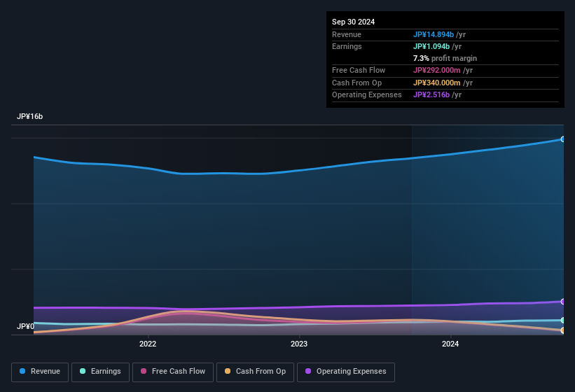Toggle the Earnings legend button

[x=100, y=372]
